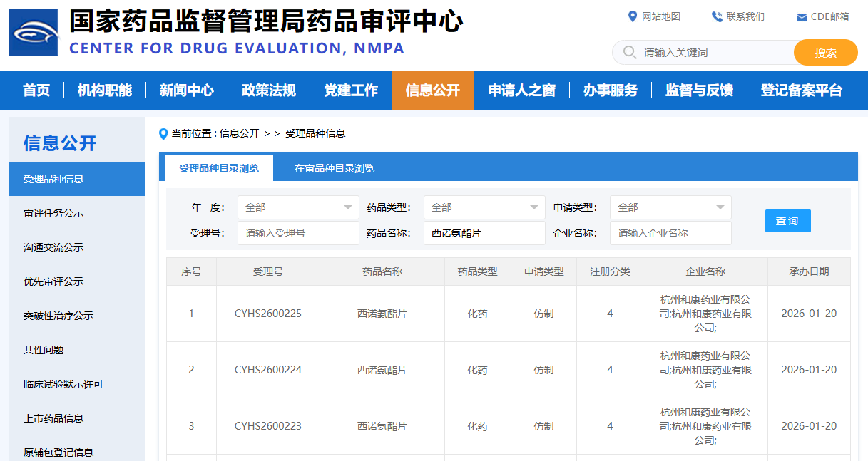Switch to 在审品种目录浏览 tab
Screen dimensions: 868x461
tap(335, 168)
